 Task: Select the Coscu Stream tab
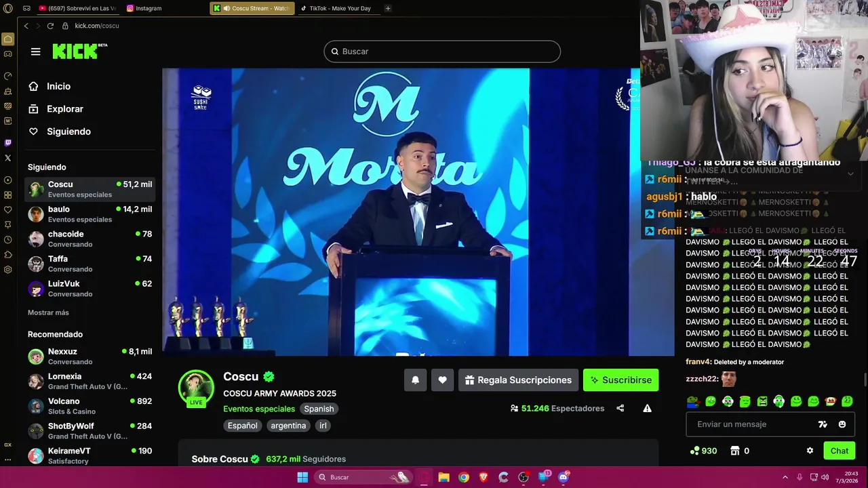pyautogui.click(x=252, y=8)
